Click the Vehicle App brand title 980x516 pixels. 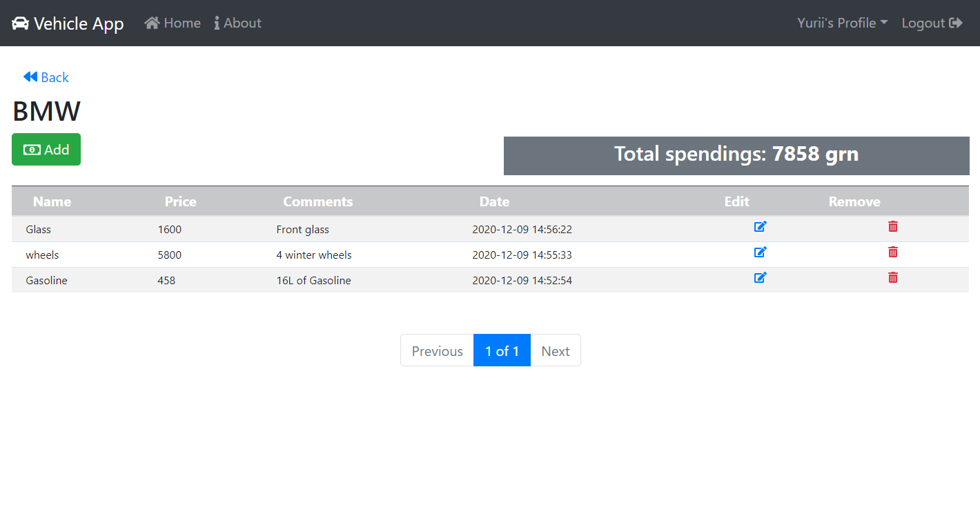click(79, 23)
